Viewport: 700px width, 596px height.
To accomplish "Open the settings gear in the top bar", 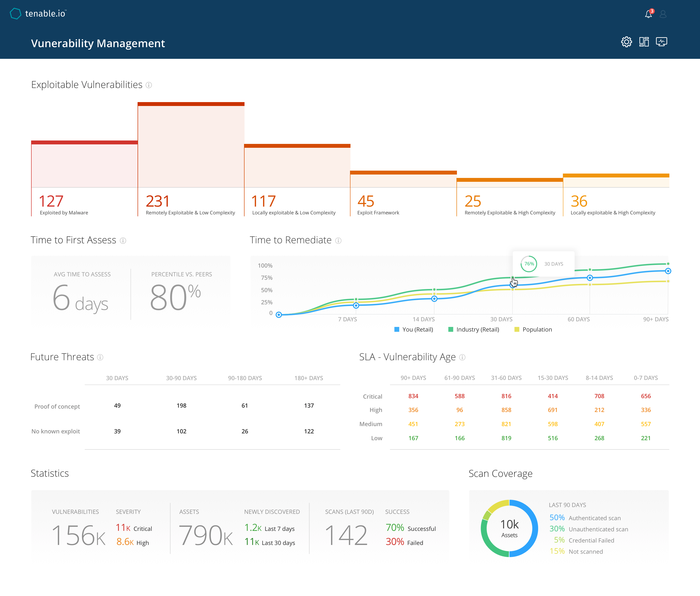I will point(627,42).
